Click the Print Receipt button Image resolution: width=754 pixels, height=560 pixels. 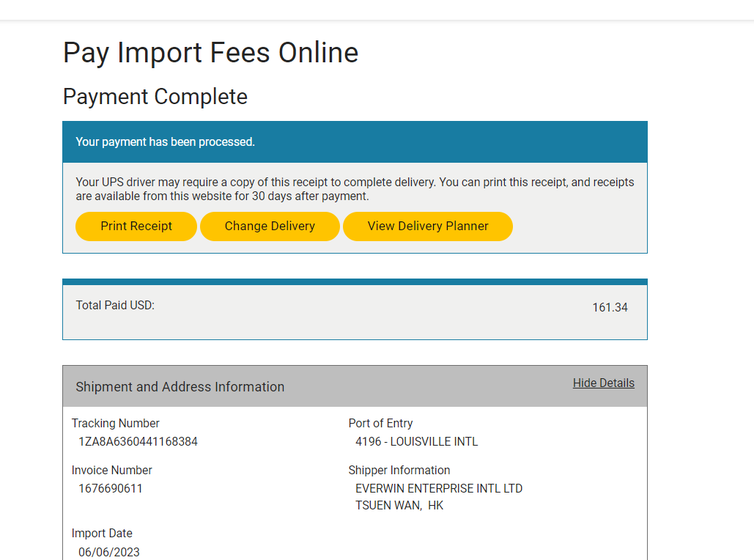(136, 226)
